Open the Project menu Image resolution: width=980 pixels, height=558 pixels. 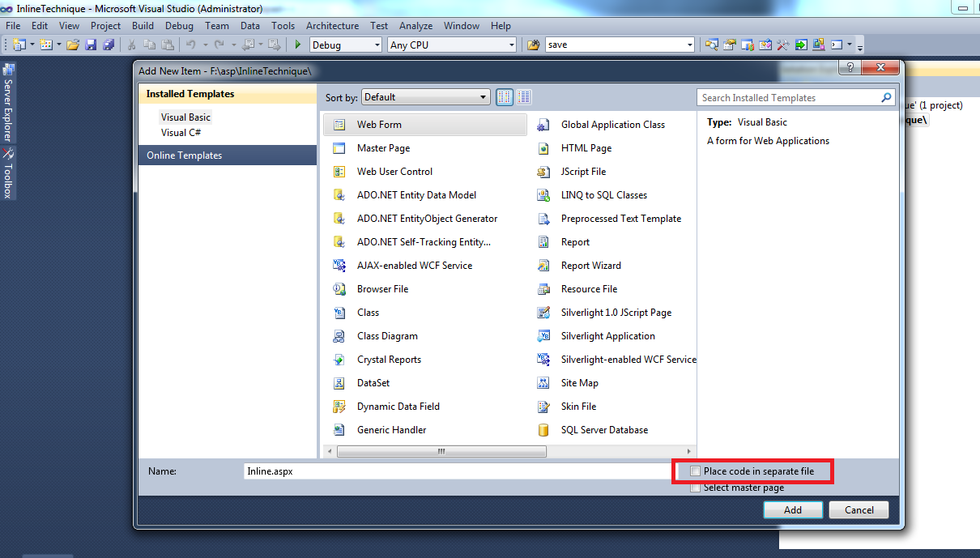105,26
